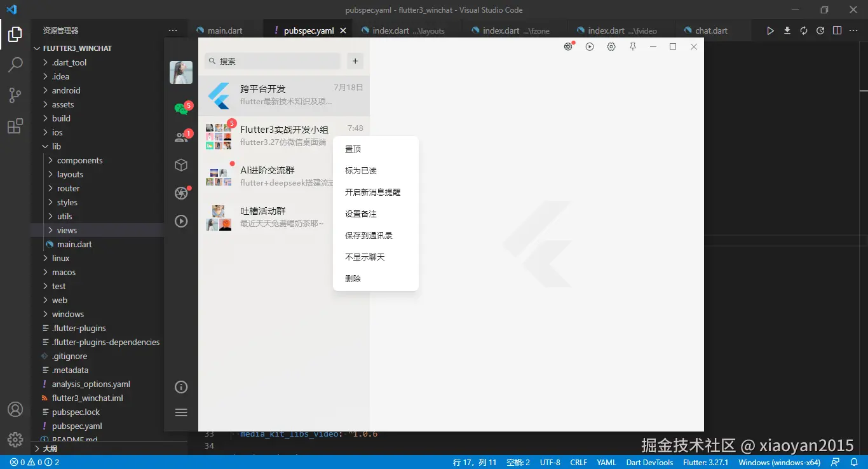Pin the chat window with the pin icon
868x469 pixels.
tap(632, 46)
